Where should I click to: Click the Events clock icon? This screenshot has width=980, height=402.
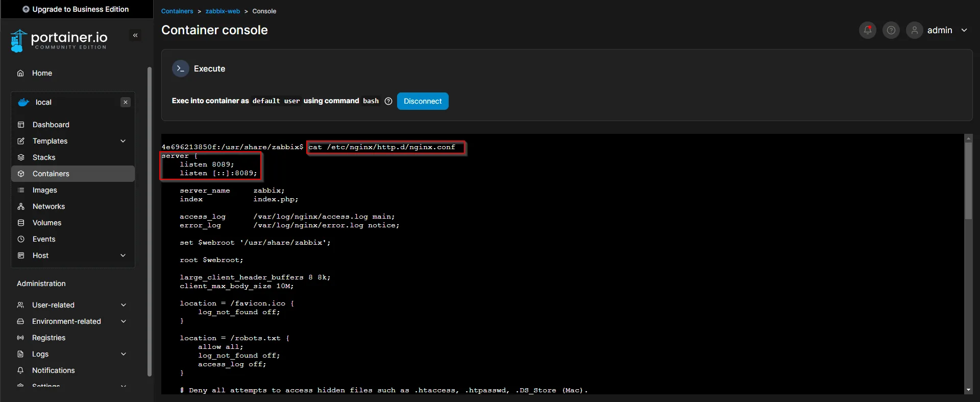pos(21,239)
